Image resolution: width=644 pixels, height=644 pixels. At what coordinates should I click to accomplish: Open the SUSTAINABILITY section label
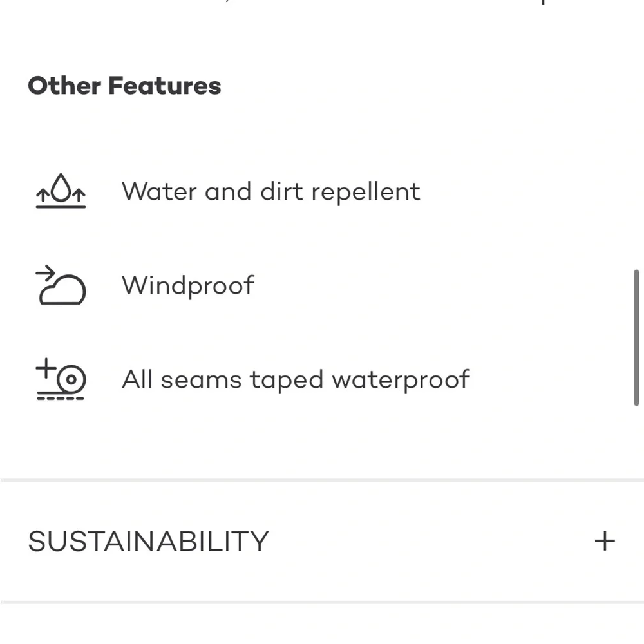148,541
